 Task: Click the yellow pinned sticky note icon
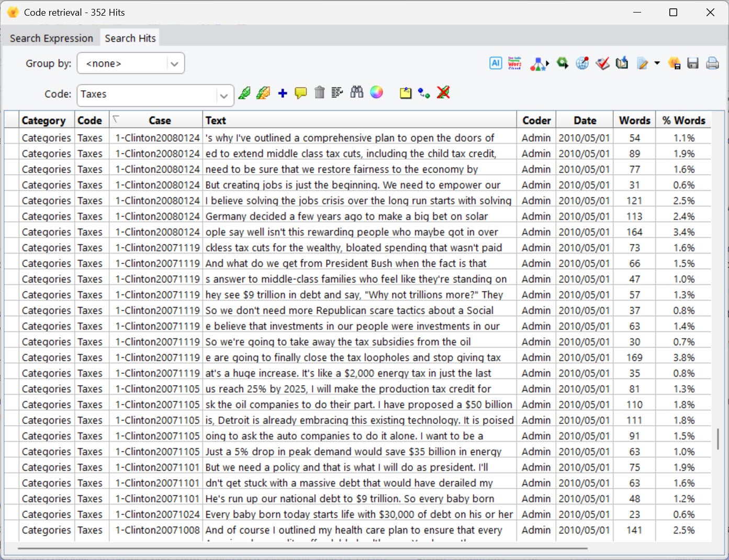[x=406, y=93]
